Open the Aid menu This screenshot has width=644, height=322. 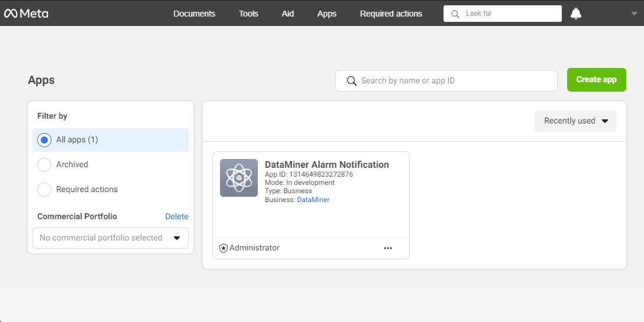click(x=287, y=14)
